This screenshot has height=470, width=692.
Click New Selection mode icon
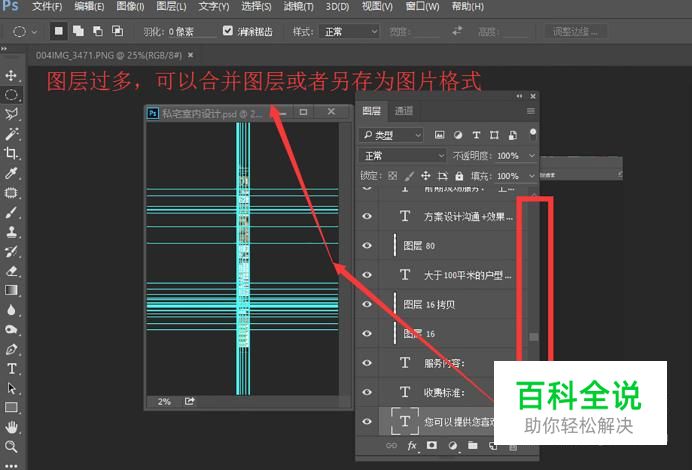[58, 31]
